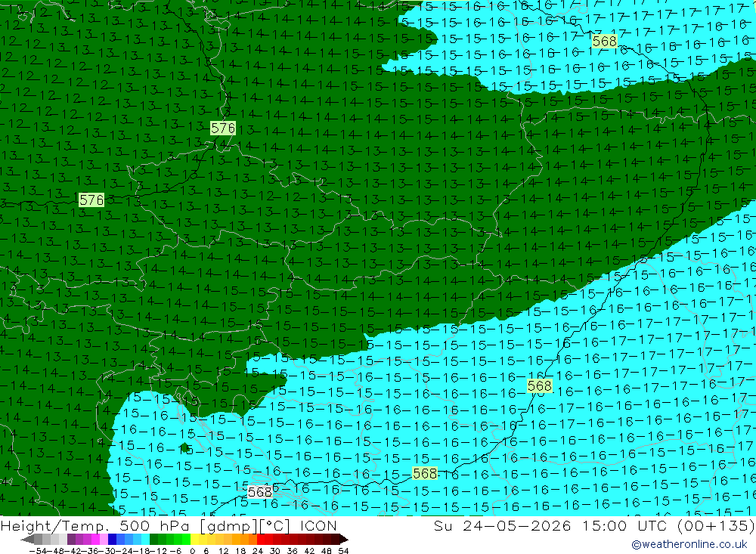Click the 576 contour label on the coastline

[223, 128]
